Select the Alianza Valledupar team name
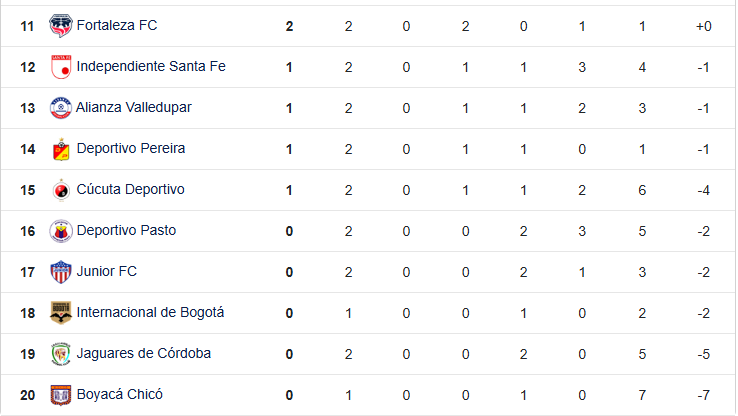This screenshot has height=416, width=738. [x=134, y=107]
